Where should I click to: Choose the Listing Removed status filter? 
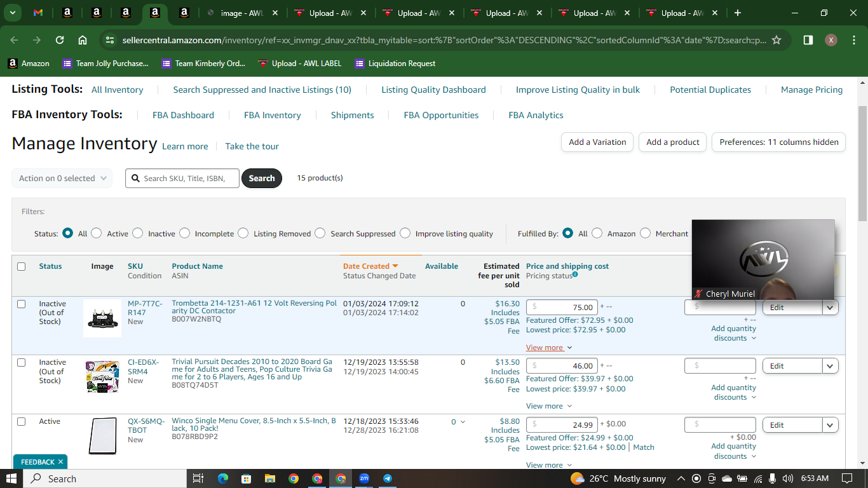[243, 233]
